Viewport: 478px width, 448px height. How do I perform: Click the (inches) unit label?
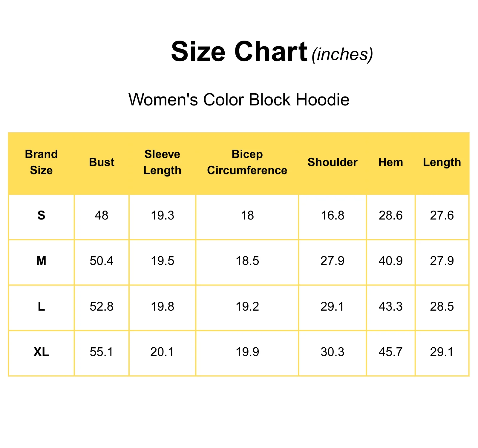pos(342,55)
